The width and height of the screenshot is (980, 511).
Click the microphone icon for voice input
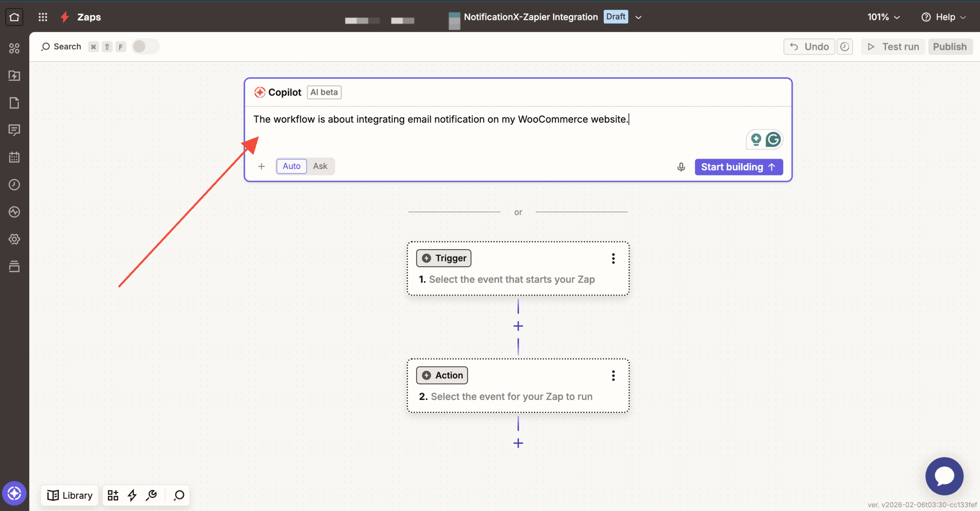click(681, 167)
